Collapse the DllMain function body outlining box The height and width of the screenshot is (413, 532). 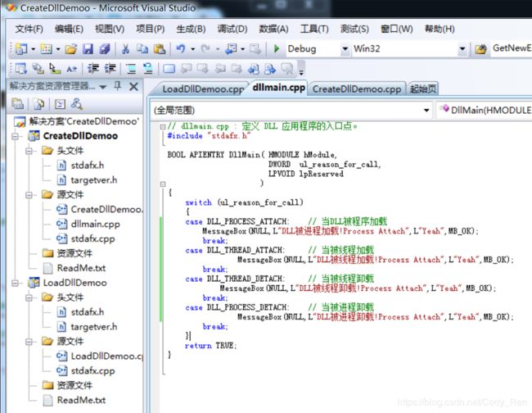coord(163,184)
